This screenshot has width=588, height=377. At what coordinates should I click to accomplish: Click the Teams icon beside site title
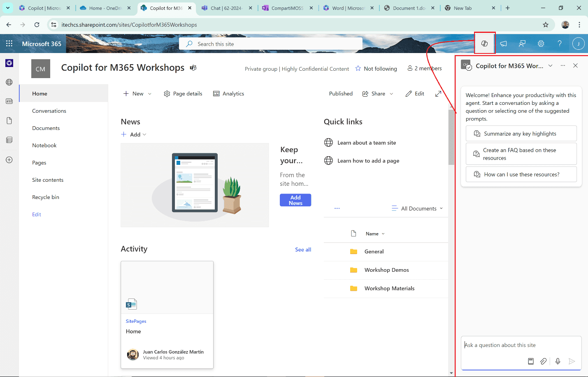click(193, 68)
